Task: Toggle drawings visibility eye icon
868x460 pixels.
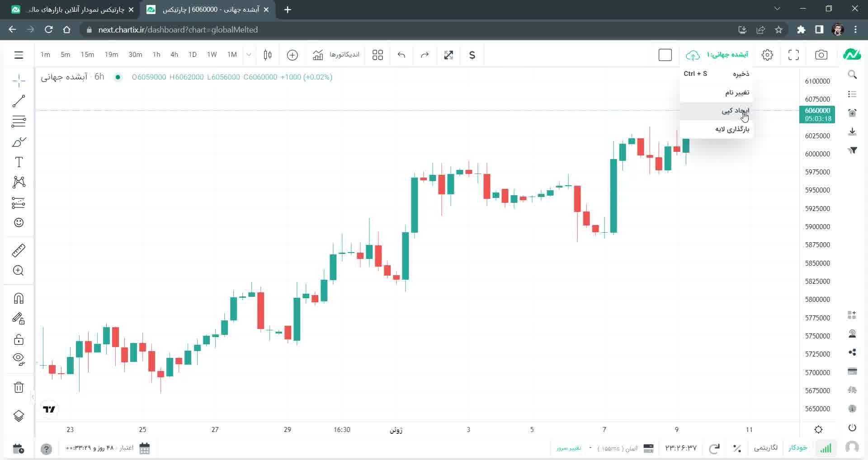Action: coord(19,359)
